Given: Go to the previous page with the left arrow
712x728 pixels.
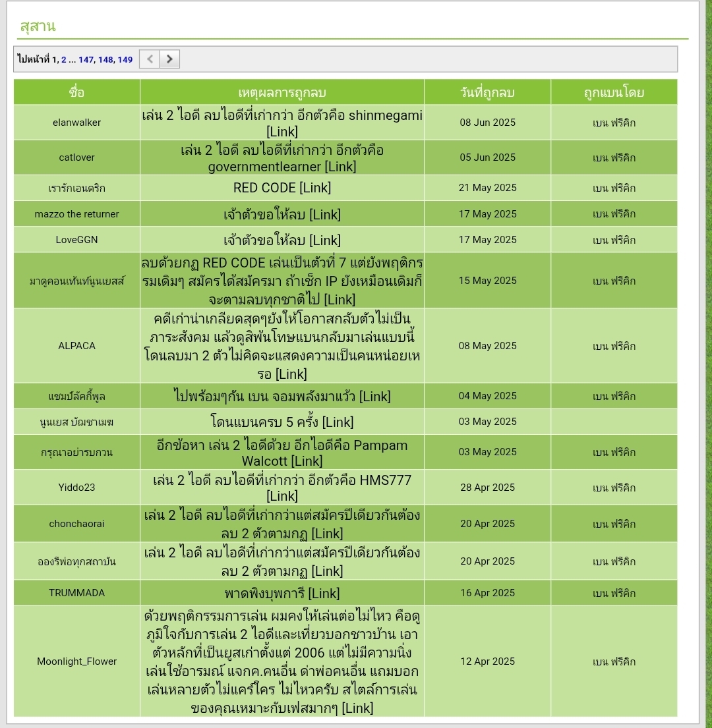Looking at the screenshot, I should [150, 59].
